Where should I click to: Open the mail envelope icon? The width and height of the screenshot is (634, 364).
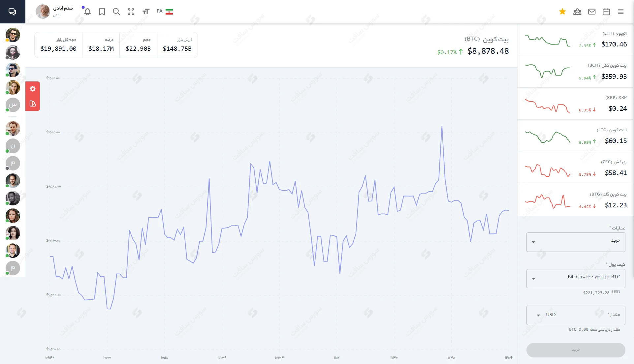(x=592, y=12)
